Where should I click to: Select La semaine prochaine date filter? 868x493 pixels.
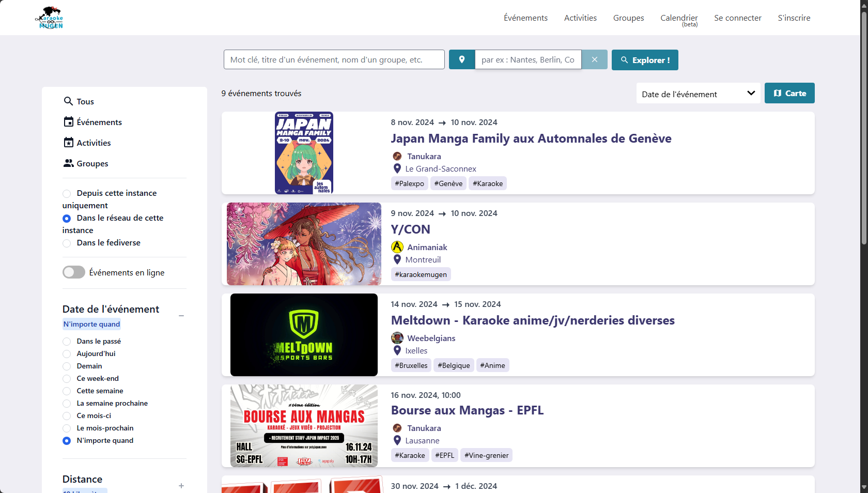tap(67, 404)
